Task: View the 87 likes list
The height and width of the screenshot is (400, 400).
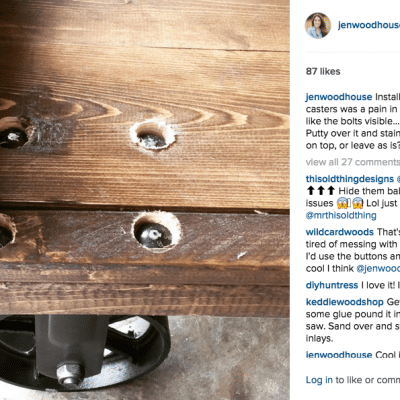Action: tap(323, 71)
